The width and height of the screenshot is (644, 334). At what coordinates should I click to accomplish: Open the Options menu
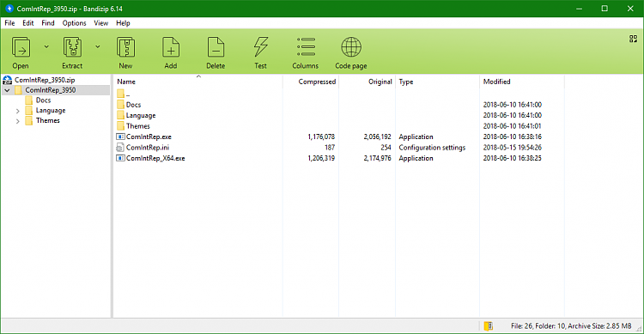coord(75,23)
